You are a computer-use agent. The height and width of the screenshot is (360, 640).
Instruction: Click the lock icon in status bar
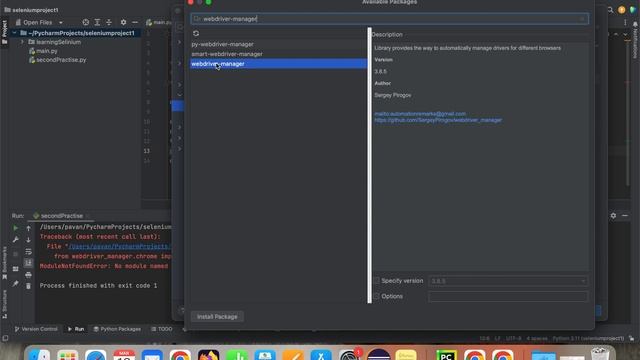(x=631, y=338)
